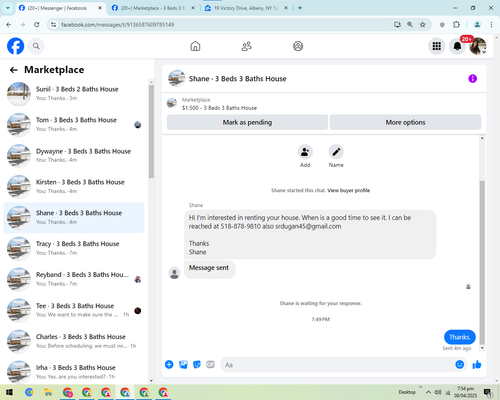The image size is (500, 400).
Task: Switch to the Marketplace - 3 Beds tab
Action: (154, 8)
